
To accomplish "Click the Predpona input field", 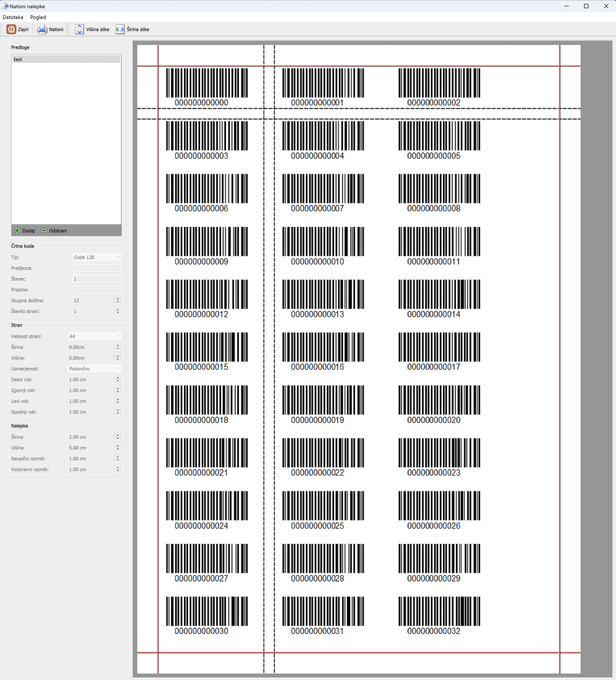I will pos(97,268).
